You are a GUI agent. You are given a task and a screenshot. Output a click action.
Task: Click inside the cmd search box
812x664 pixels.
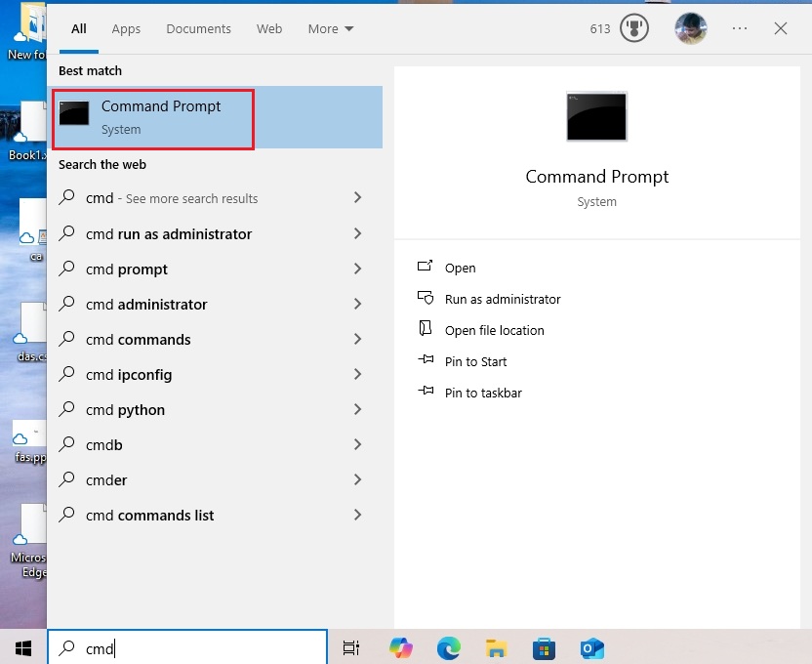(187, 647)
